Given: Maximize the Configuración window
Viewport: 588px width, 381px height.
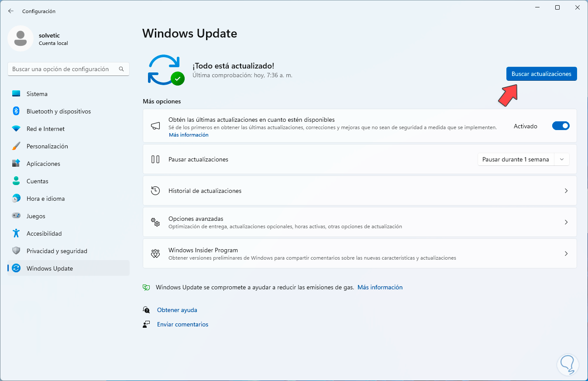Looking at the screenshot, I should pyautogui.click(x=557, y=7).
